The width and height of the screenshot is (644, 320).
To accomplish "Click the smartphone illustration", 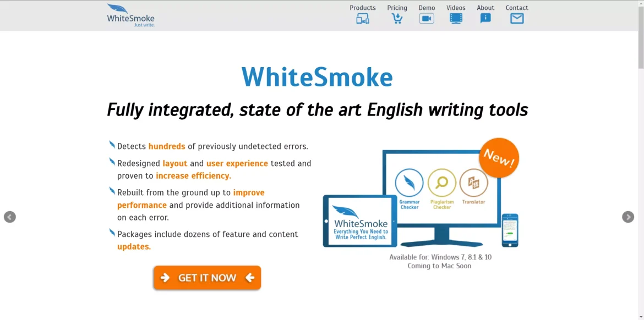I will tap(510, 230).
